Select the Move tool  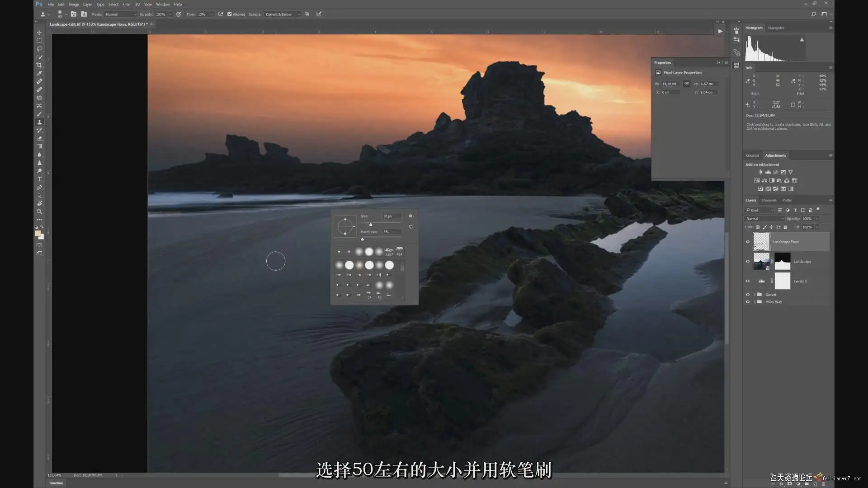coord(39,33)
